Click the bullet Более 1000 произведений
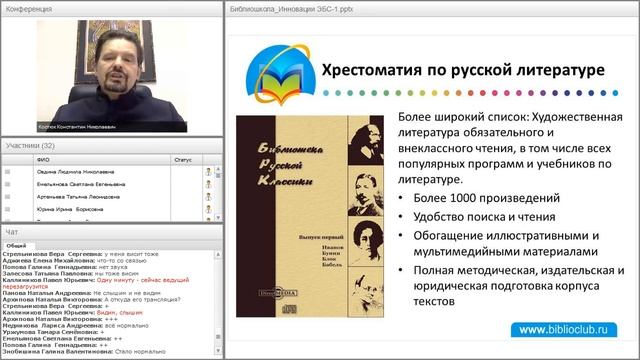The width and height of the screenshot is (640, 360). click(487, 198)
